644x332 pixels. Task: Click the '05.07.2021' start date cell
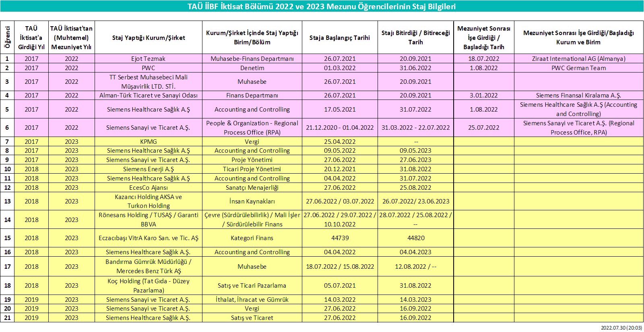[x=340, y=285]
